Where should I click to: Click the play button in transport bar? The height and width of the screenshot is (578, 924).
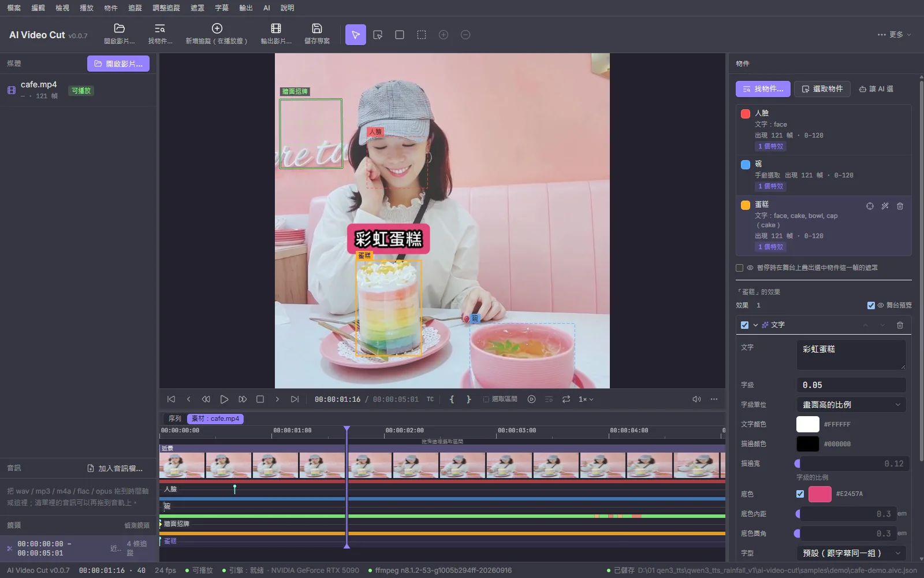click(224, 399)
